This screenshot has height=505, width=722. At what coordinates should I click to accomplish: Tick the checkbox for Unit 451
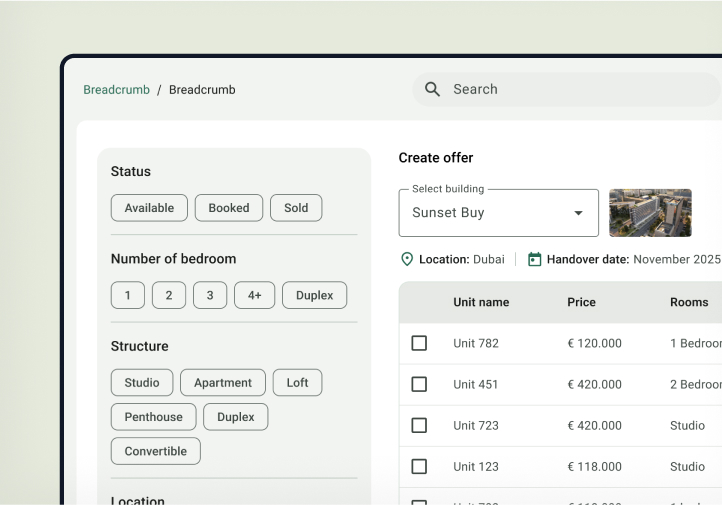(x=419, y=384)
